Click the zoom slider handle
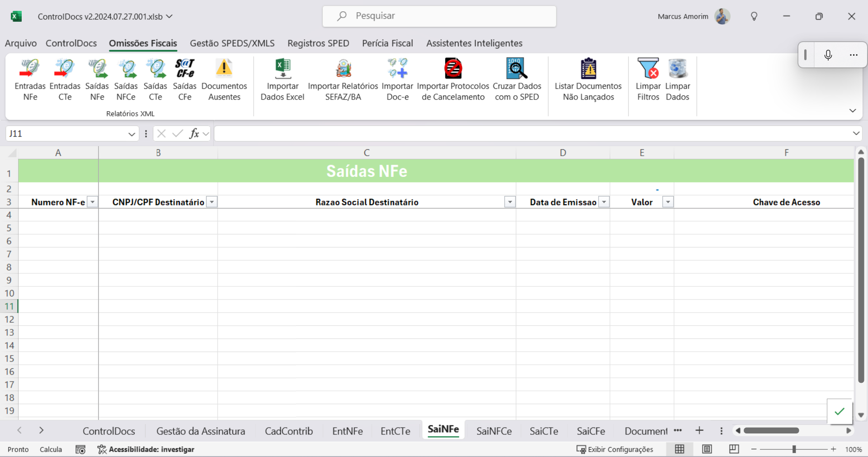This screenshot has width=868, height=457. pos(794,449)
